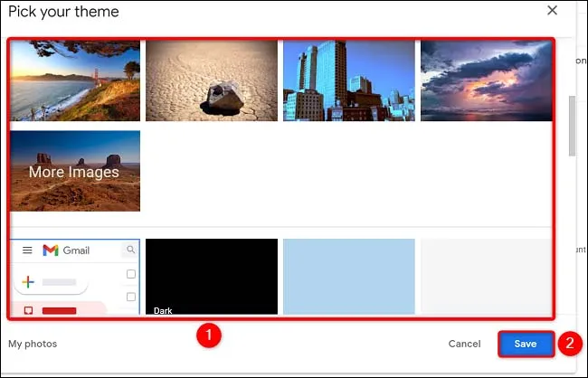The width and height of the screenshot is (588, 378).
Task: Click the colorful compose plus icon
Action: coord(28,282)
